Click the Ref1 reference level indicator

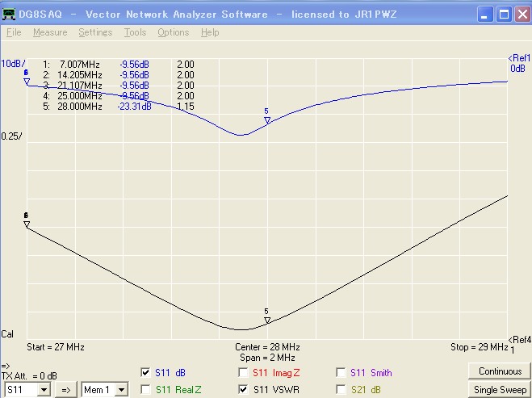click(519, 63)
